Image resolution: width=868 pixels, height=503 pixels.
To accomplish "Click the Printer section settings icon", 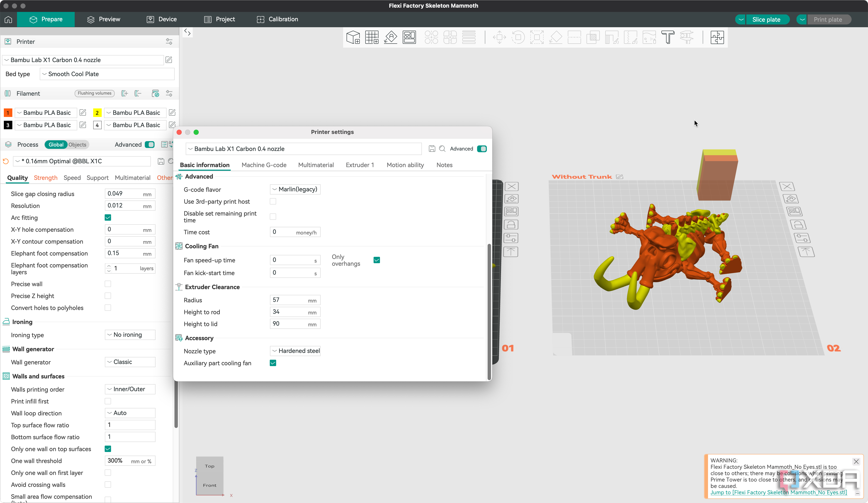I will tap(169, 42).
